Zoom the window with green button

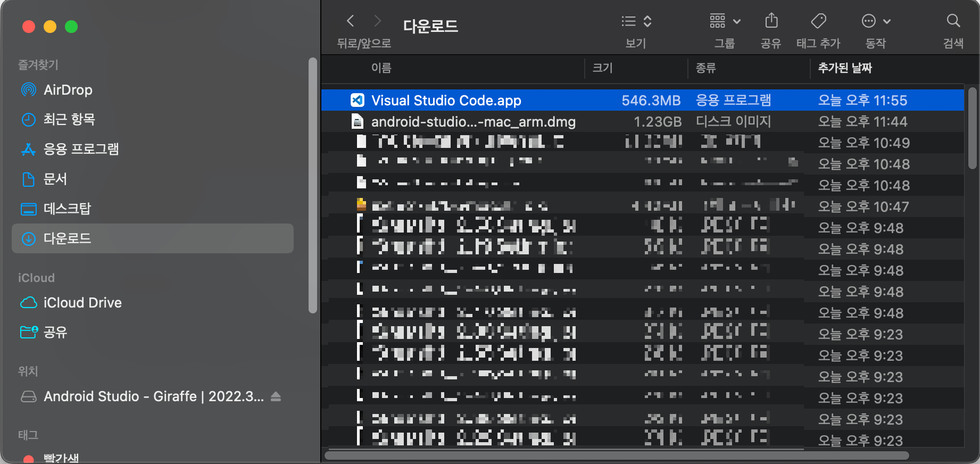coord(71,27)
